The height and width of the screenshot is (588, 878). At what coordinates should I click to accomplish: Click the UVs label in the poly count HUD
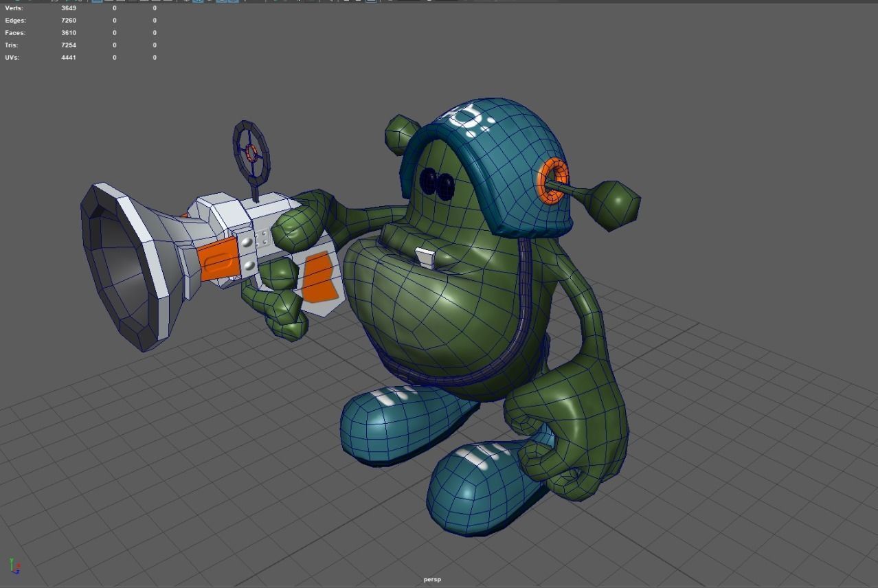coord(12,58)
